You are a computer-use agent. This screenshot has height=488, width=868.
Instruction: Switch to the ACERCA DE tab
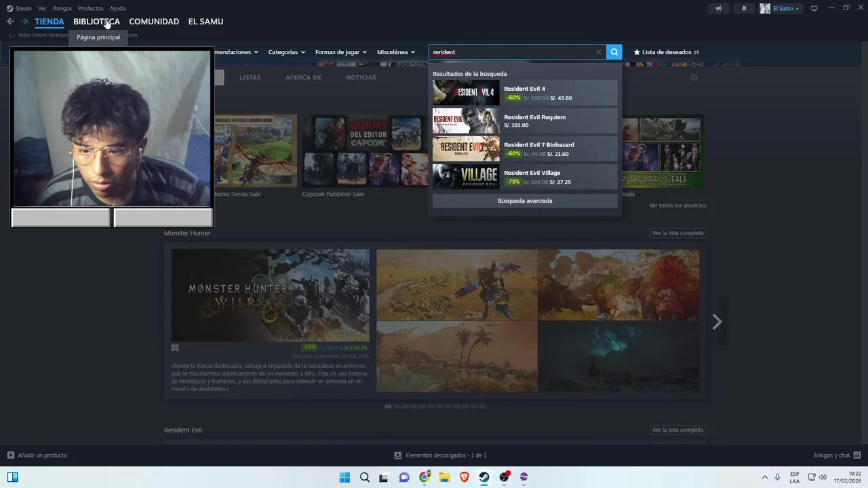tap(303, 77)
